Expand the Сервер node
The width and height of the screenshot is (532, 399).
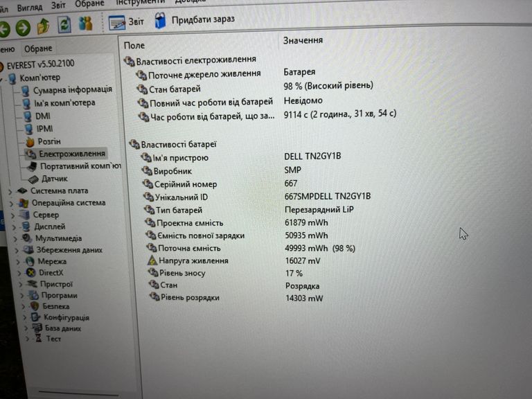(13, 216)
